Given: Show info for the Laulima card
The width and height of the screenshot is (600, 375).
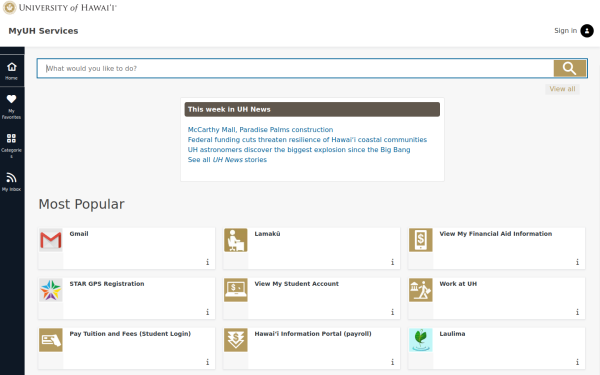Looking at the screenshot, I should (577, 362).
